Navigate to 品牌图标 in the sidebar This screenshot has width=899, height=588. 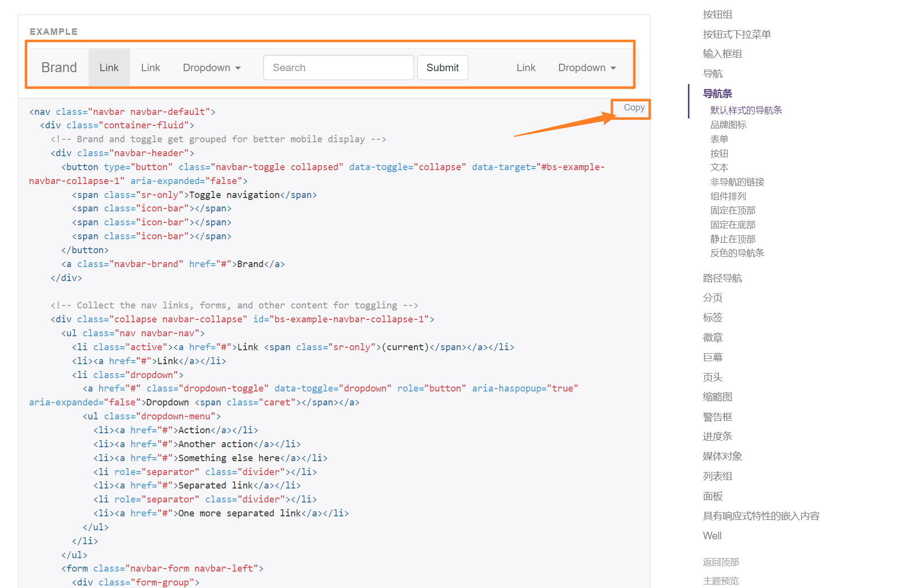coord(728,125)
